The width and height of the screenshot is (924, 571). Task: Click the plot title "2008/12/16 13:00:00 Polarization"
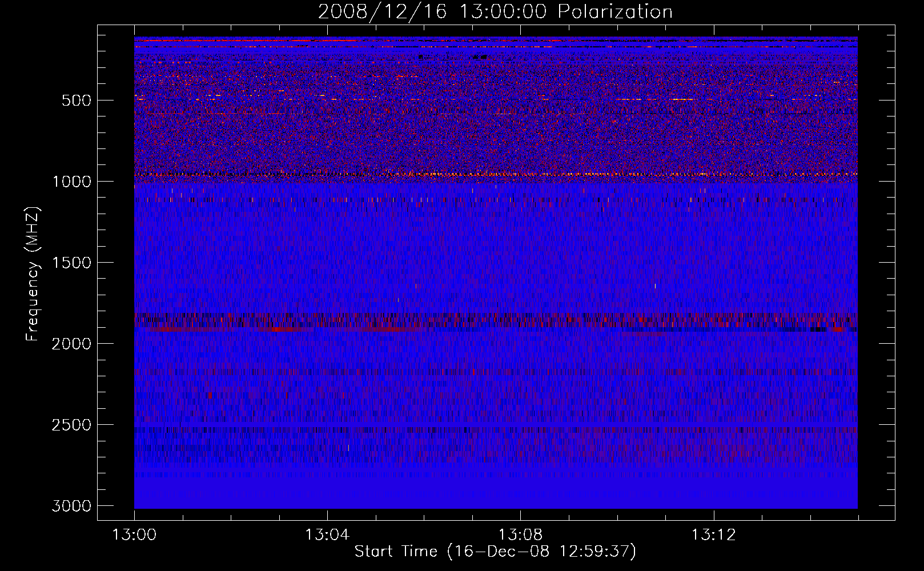[x=495, y=11]
